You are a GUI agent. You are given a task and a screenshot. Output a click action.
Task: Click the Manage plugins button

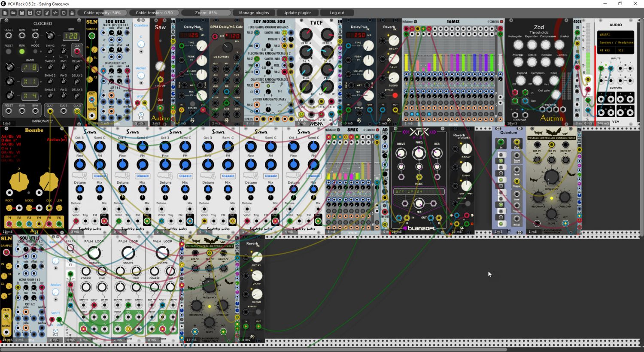click(254, 13)
